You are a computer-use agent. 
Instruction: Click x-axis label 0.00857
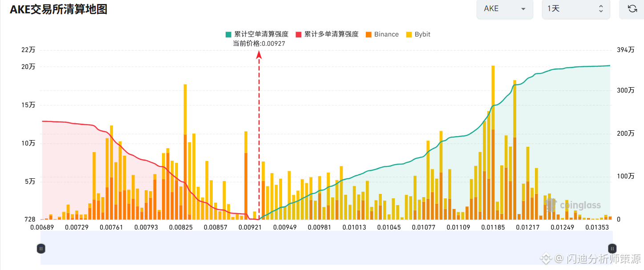215,227
